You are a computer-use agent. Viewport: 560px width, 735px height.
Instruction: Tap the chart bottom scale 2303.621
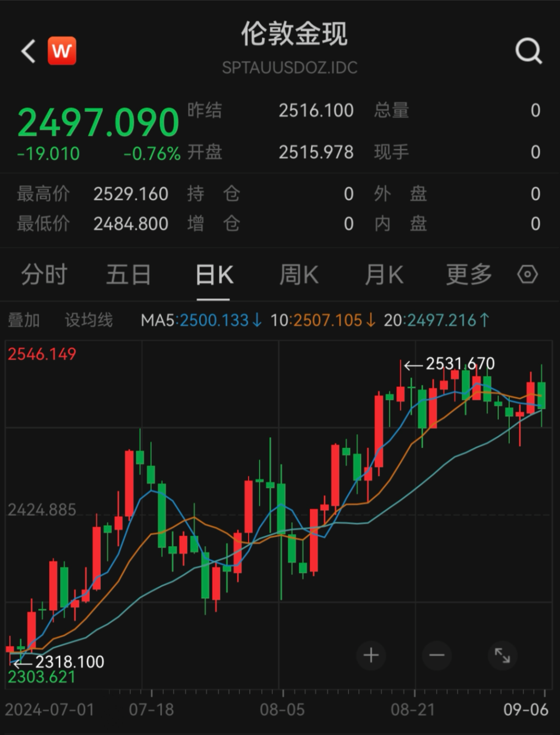(42, 677)
